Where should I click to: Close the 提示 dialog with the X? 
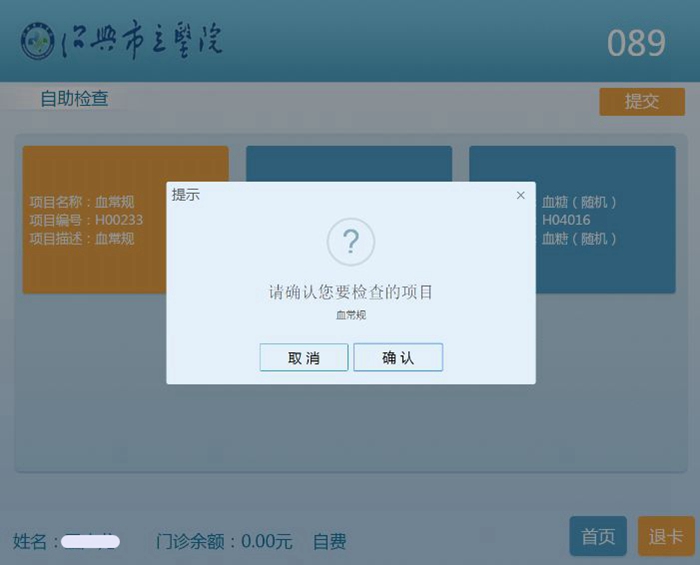pos(521,195)
